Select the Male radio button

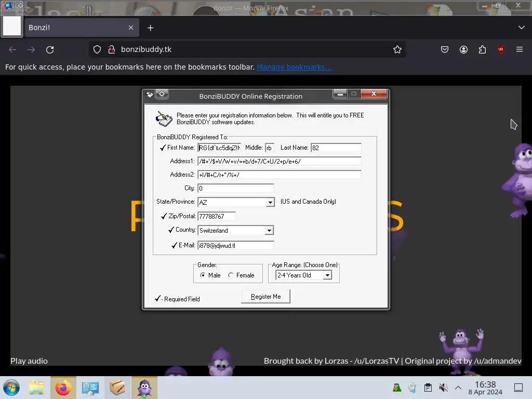(203, 275)
